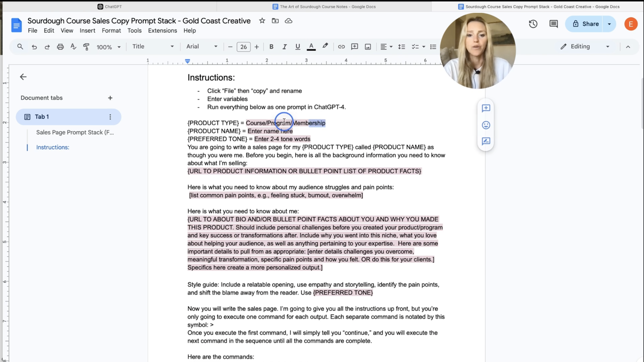Open the Title paragraph style dropdown
644x362 pixels.
pos(153,47)
